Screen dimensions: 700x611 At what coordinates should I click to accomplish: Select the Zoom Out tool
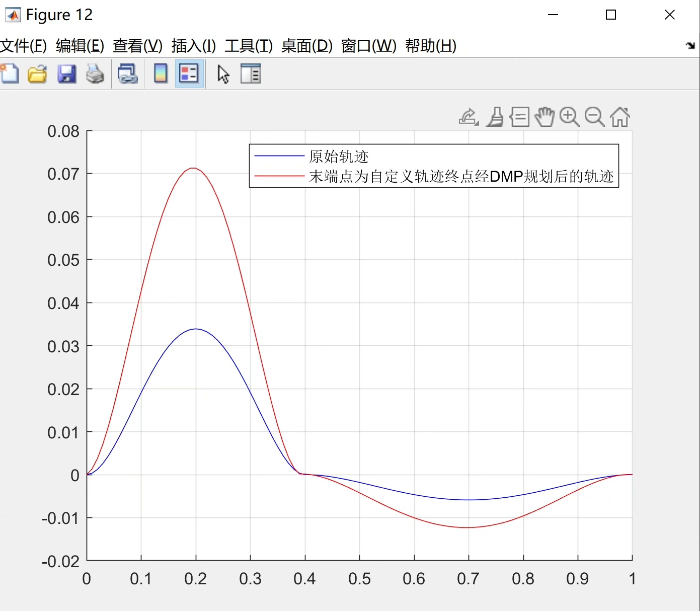594,117
